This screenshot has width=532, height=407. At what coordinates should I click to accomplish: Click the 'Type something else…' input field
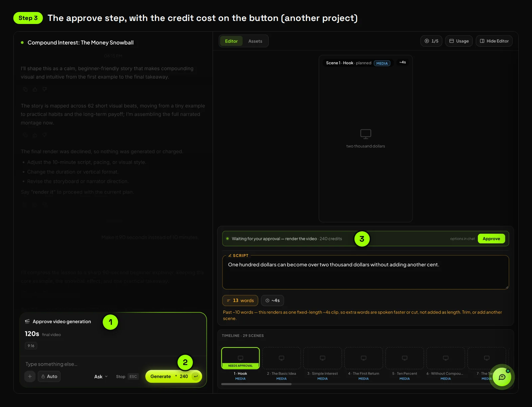pos(113,364)
